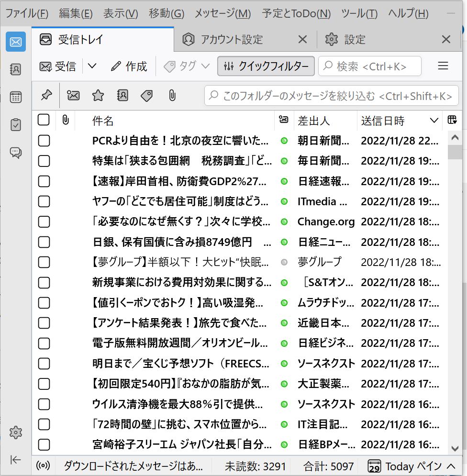Switch to the アカウント設定 tab
The width and height of the screenshot is (467, 476).
point(245,39)
